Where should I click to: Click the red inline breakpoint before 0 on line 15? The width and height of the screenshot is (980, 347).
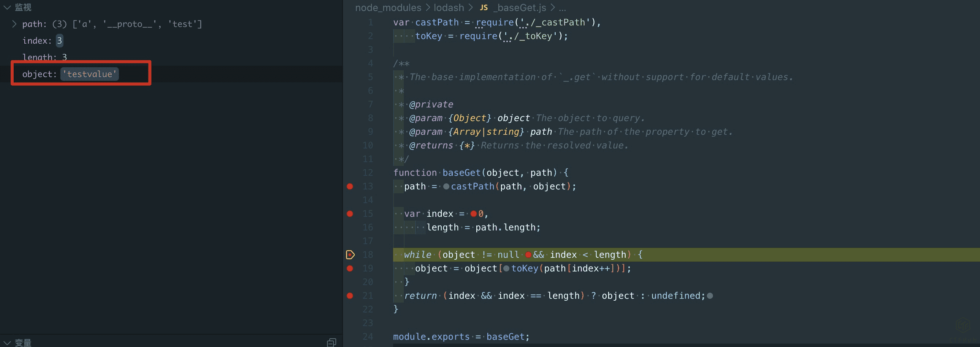[473, 214]
